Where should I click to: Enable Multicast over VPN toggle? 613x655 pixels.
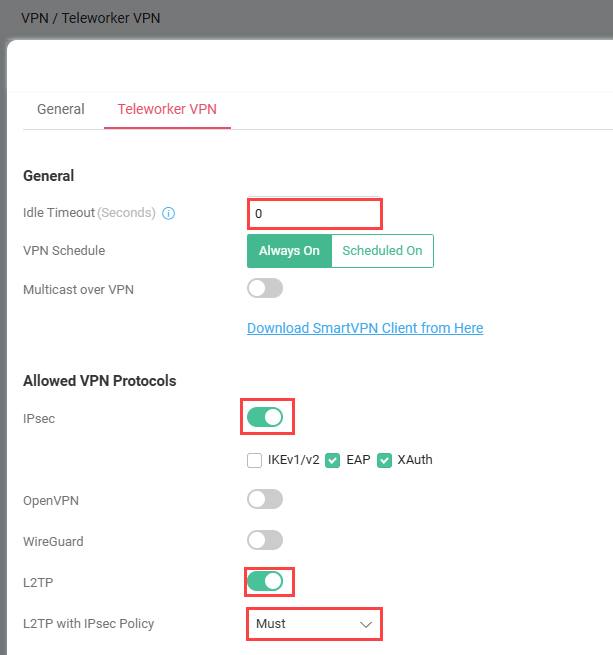(265, 289)
